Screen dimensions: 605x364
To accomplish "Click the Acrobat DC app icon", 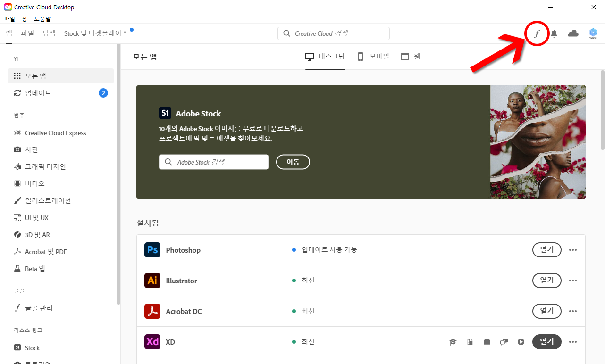I will click(x=152, y=311).
